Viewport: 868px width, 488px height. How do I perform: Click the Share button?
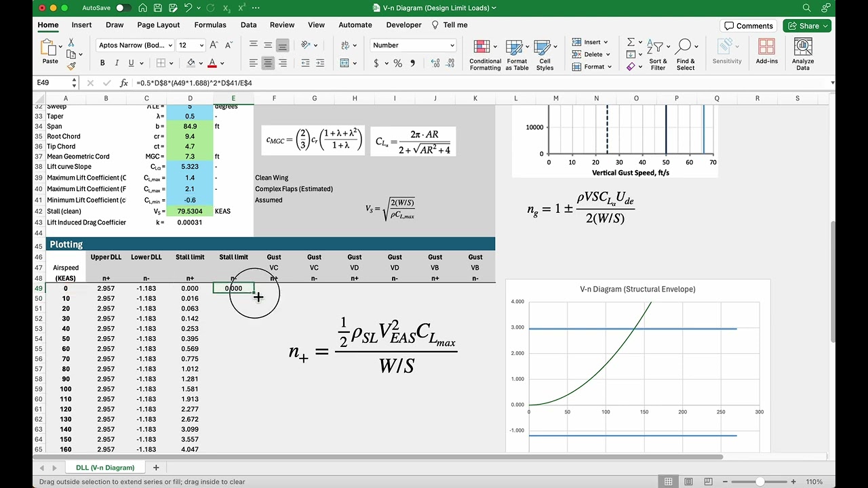807,26
